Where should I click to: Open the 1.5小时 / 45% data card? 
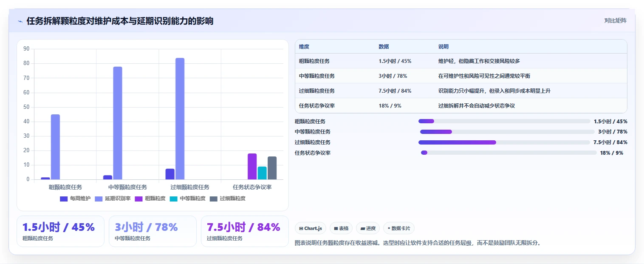tap(60, 231)
